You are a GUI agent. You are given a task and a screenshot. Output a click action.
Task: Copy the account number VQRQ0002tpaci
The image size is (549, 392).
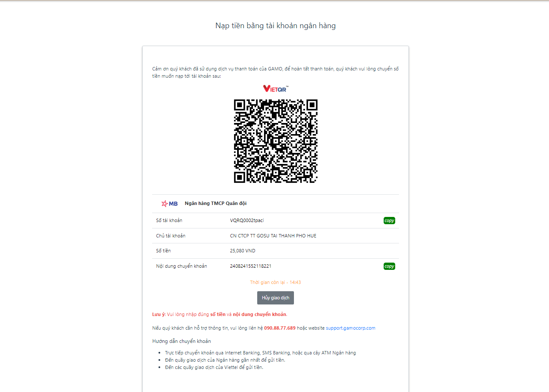click(389, 221)
